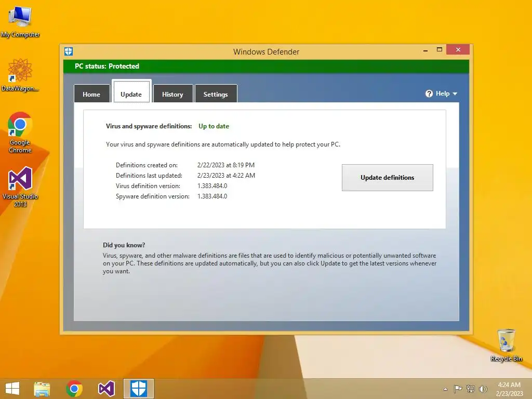This screenshot has width=532, height=399.
Task: Open Google Chrome desktop shortcut
Action: 20,132
